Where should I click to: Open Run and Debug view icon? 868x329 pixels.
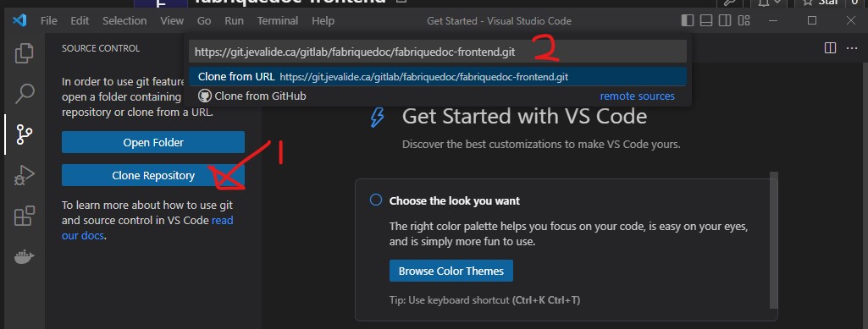click(x=24, y=175)
